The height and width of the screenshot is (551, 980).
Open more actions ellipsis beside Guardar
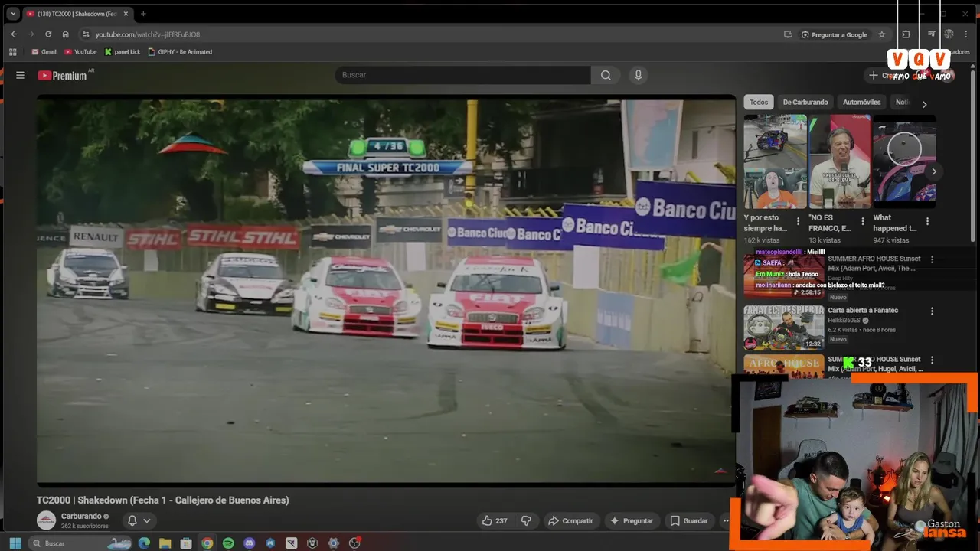726,520
